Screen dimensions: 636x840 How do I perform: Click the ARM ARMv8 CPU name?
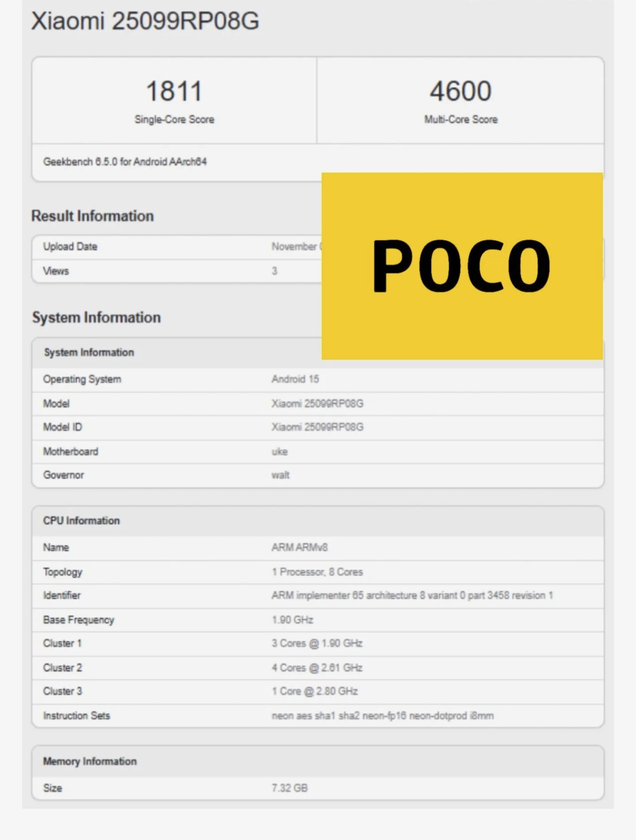[299, 547]
